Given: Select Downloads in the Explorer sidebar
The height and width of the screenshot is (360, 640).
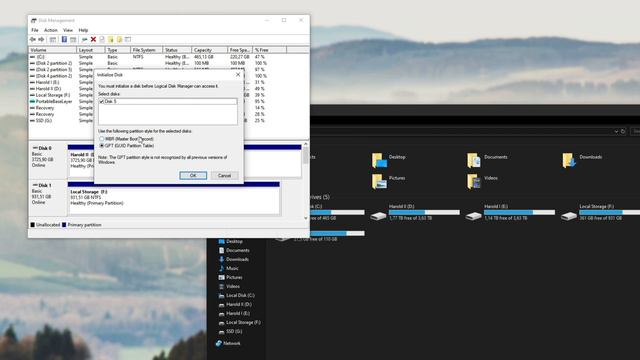Looking at the screenshot, I should coord(234,260).
